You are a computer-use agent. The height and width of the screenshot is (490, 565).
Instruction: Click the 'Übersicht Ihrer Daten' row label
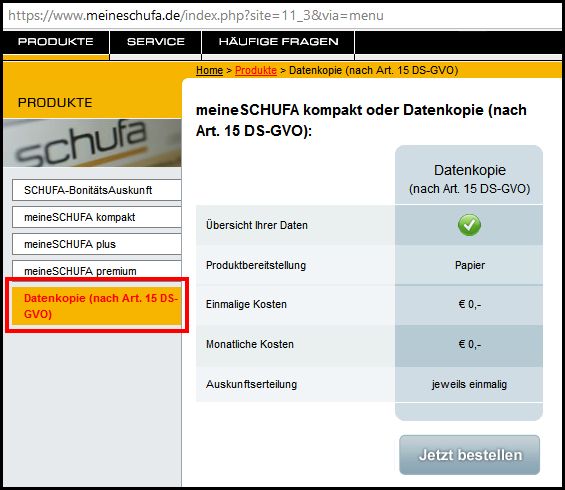257,225
